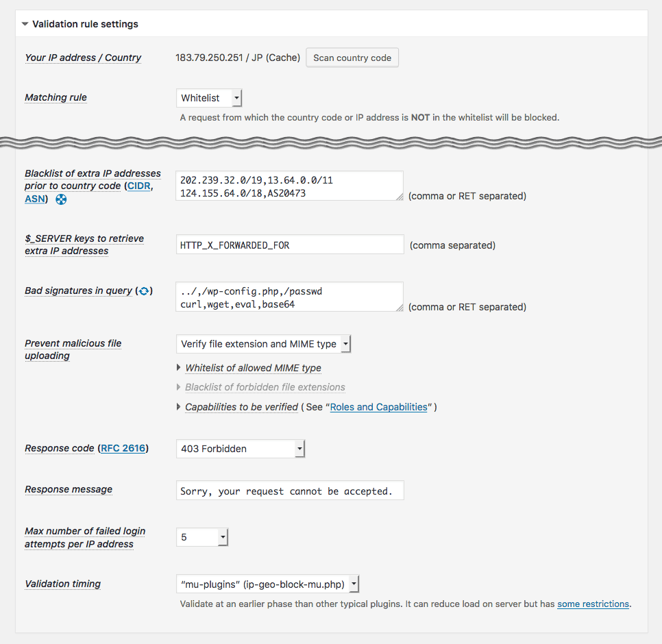Click the Scan country code button
The image size is (662, 644).
[x=352, y=58]
